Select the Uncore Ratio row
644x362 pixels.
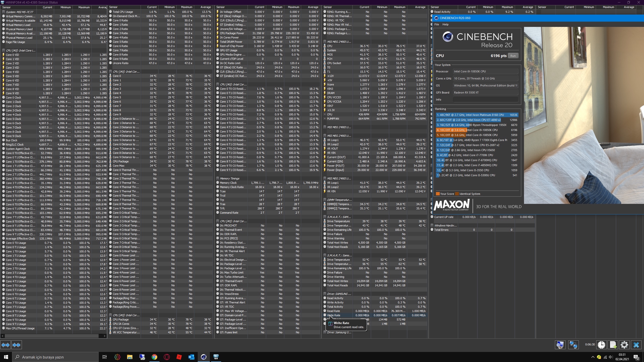(x=160, y=63)
